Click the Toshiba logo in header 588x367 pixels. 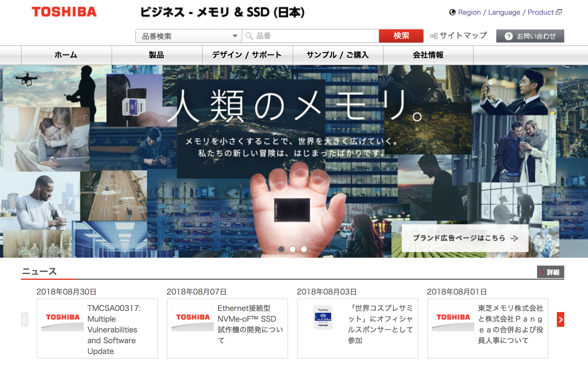click(64, 12)
